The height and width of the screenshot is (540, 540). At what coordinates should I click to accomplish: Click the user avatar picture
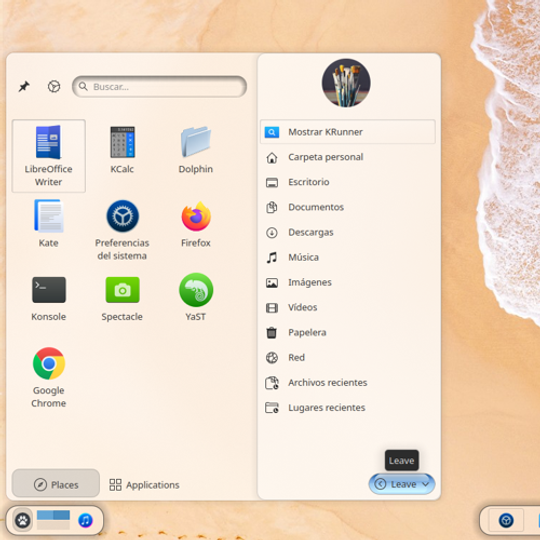[x=346, y=83]
